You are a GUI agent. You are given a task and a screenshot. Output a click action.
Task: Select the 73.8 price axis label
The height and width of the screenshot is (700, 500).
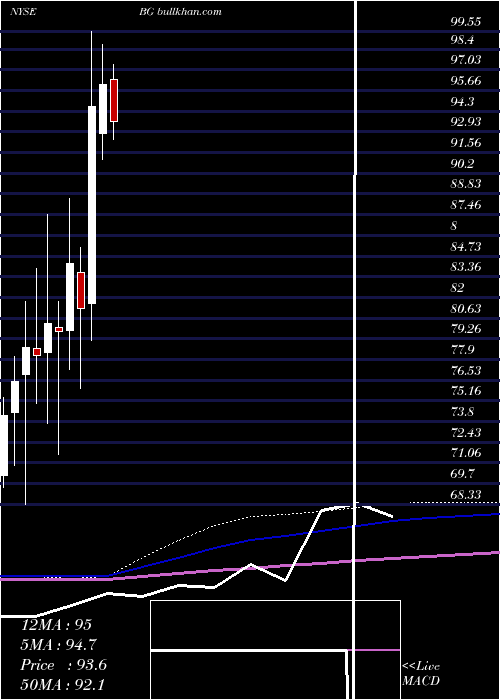(462, 412)
